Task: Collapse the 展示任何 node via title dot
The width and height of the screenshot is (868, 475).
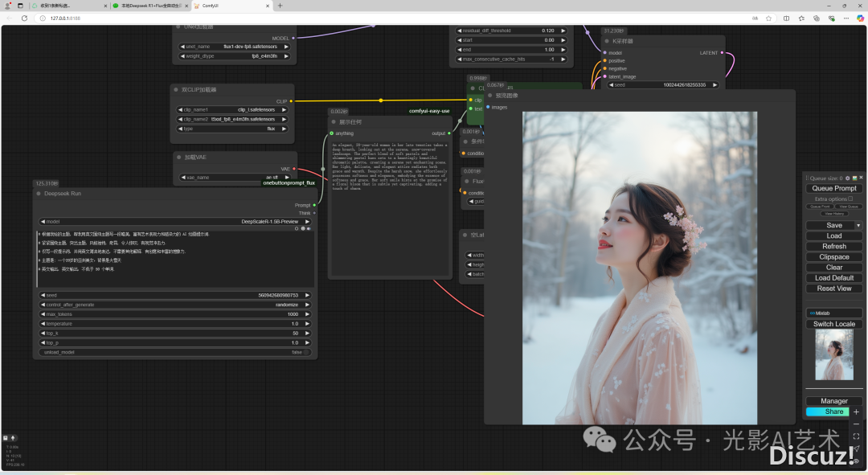Action: 334,122
